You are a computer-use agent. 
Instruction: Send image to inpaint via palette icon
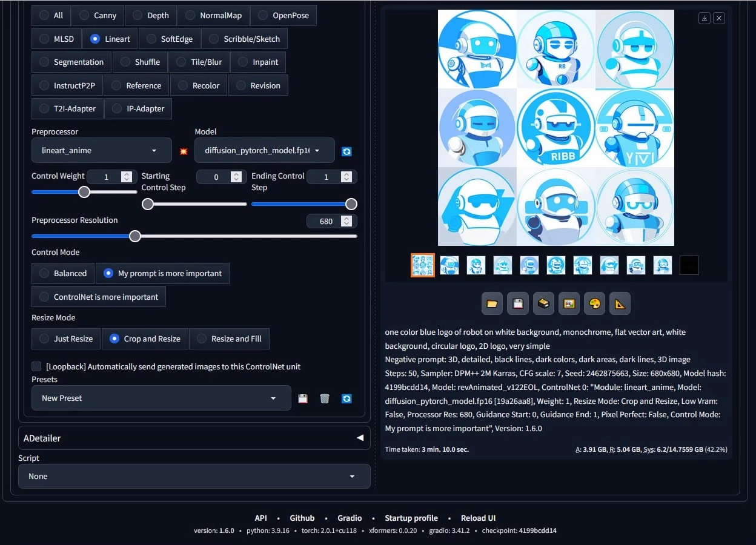594,303
